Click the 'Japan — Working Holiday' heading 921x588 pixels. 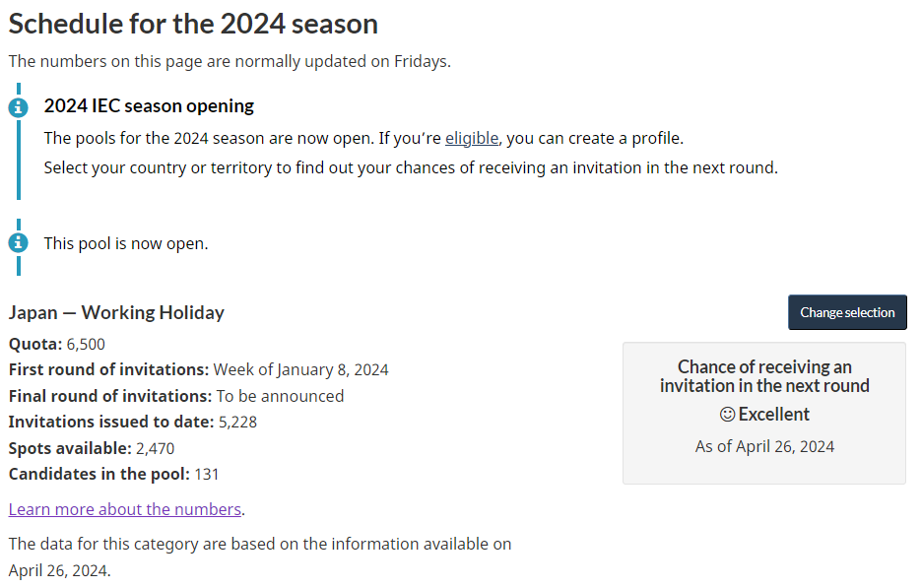(116, 312)
